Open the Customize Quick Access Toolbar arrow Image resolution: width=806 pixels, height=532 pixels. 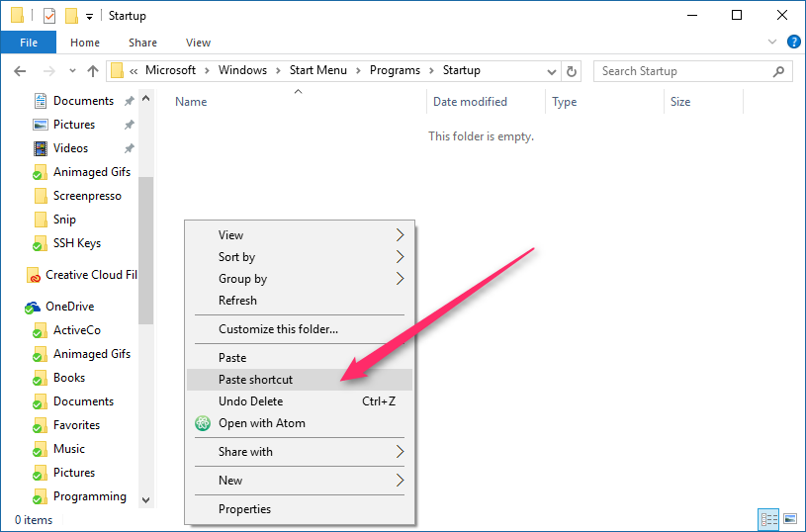coord(89,17)
